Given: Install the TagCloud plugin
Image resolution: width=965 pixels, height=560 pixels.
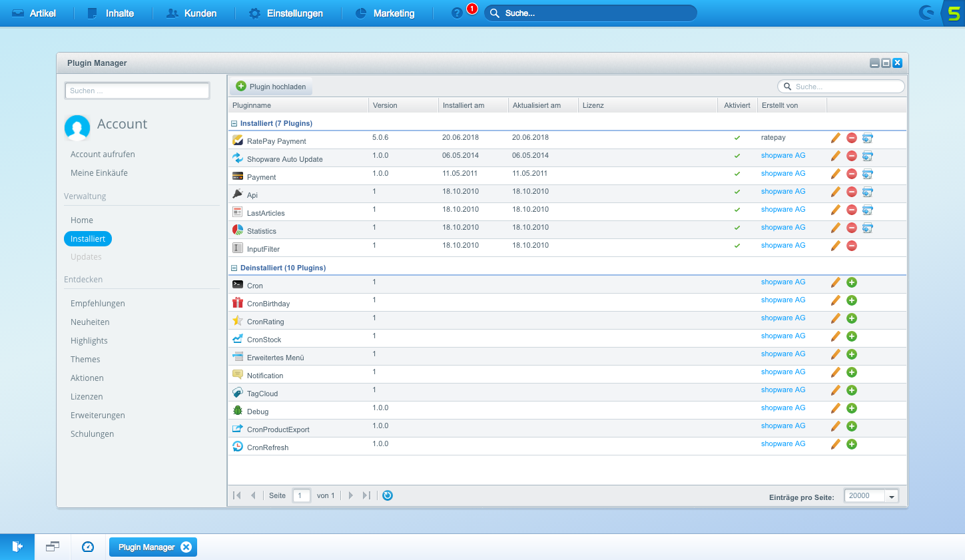Looking at the screenshot, I should coord(851,390).
